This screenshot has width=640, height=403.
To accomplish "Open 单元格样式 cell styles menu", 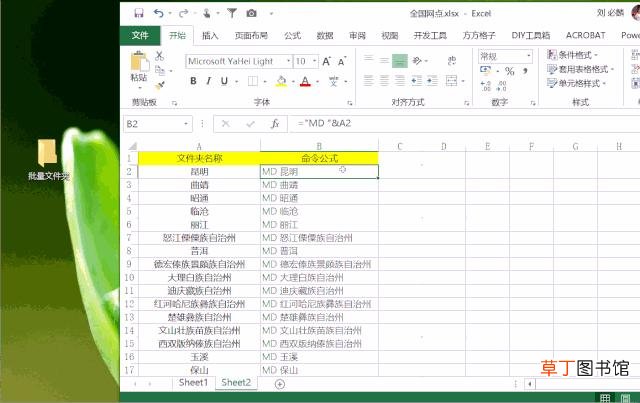I will coord(577,83).
